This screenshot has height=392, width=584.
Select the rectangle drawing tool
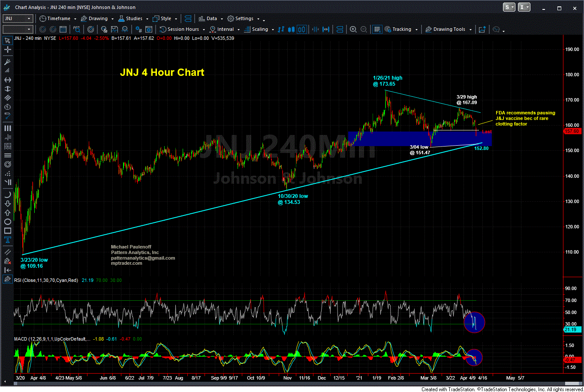[x=7, y=231]
